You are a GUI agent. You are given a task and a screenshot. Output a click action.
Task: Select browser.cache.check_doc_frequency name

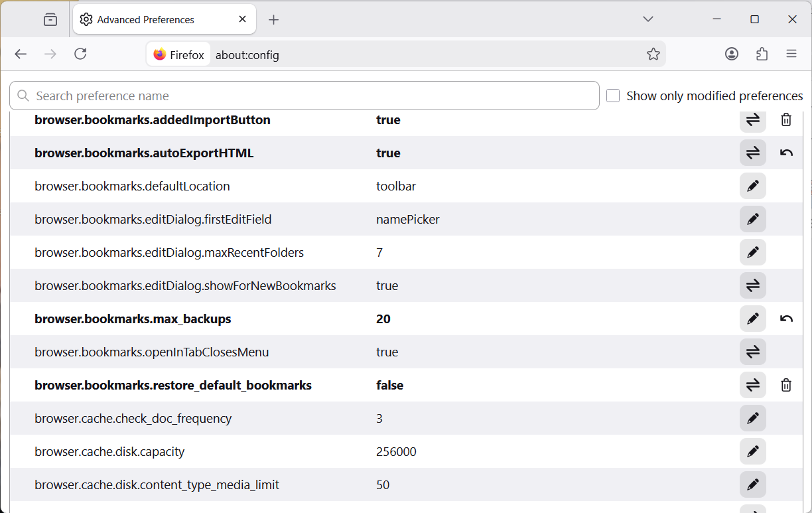pos(133,419)
